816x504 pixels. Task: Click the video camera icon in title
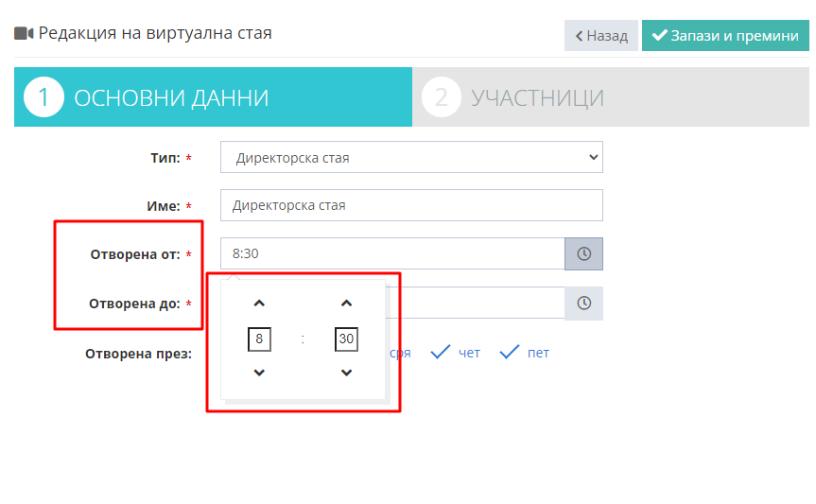pyautogui.click(x=24, y=33)
